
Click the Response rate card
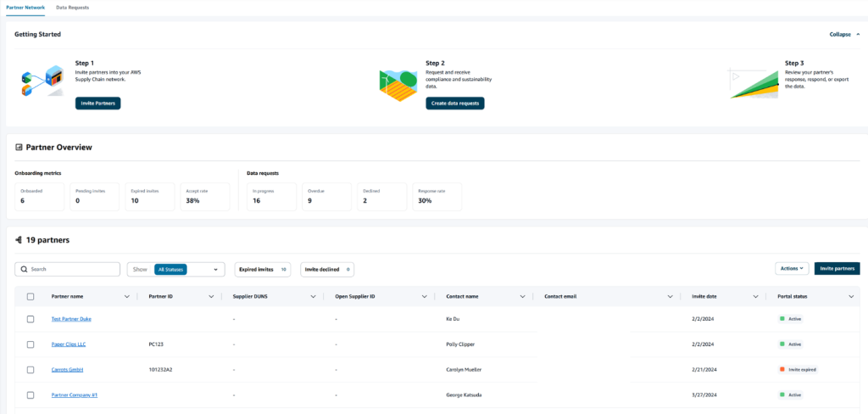pos(437,197)
